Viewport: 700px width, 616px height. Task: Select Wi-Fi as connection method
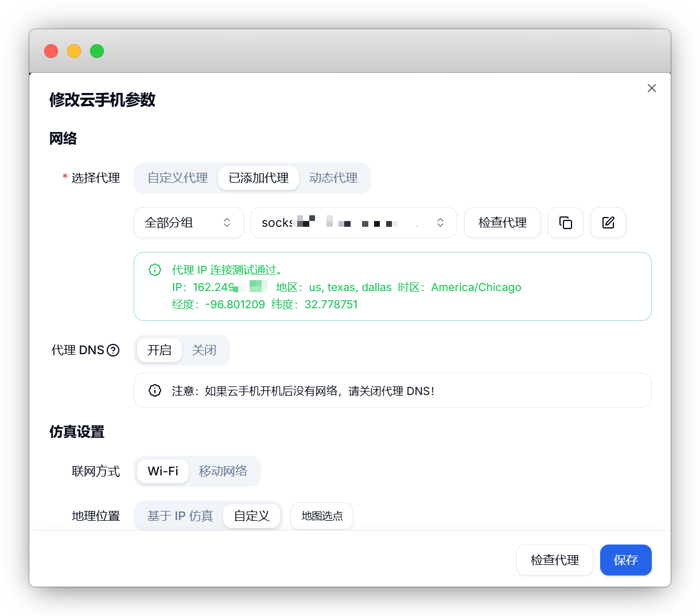[x=163, y=471]
